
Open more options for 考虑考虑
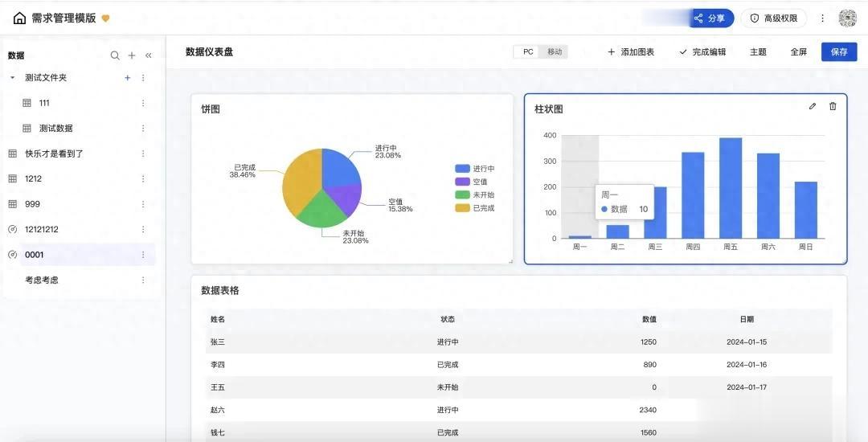[x=143, y=280]
